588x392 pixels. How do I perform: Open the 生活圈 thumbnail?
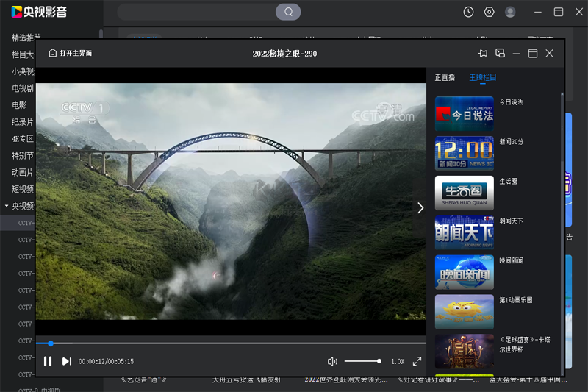pyautogui.click(x=465, y=193)
